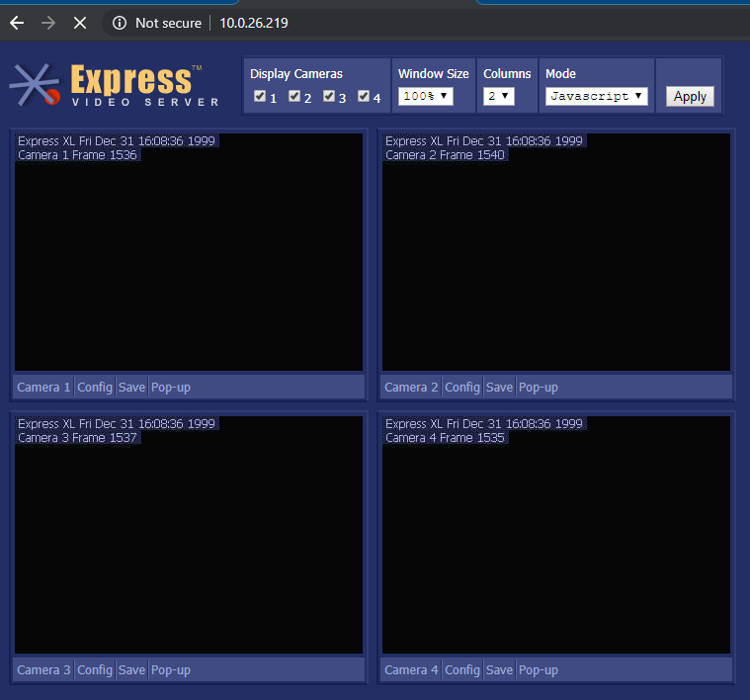Image resolution: width=750 pixels, height=700 pixels.
Task: Click the Camera 4 link
Action: tap(411, 670)
